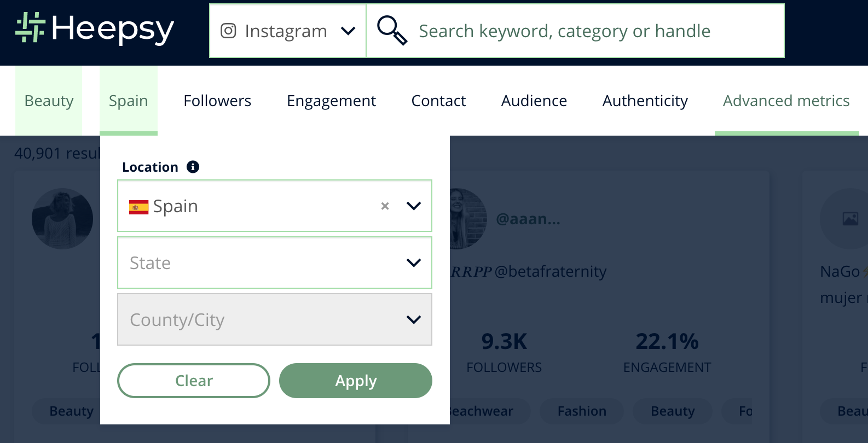Select the Engagement filter tab
The image size is (868, 443).
(331, 101)
